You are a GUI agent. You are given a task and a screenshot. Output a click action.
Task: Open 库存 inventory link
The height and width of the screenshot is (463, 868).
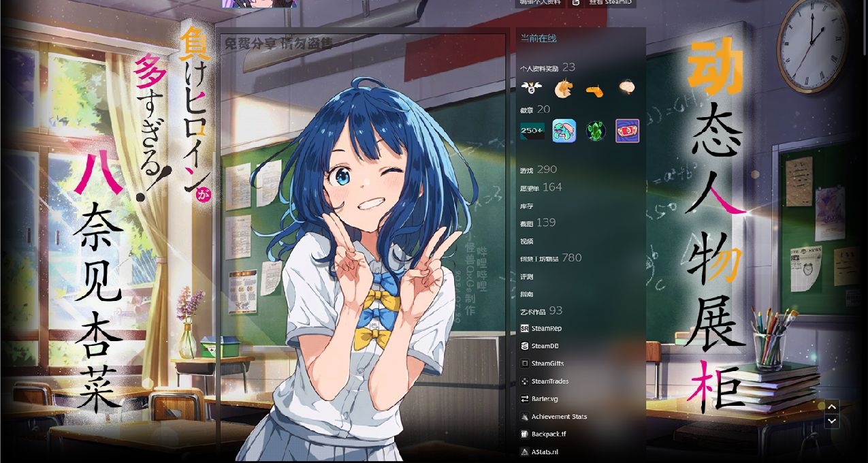click(527, 206)
